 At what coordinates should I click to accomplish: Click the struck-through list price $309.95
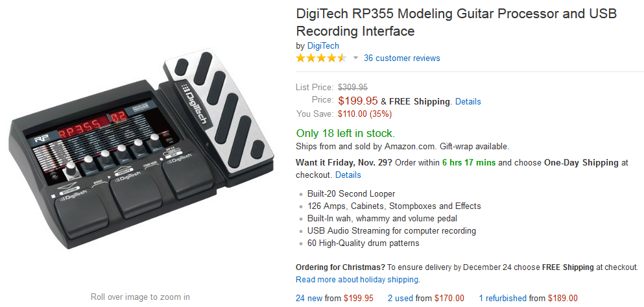coord(352,87)
